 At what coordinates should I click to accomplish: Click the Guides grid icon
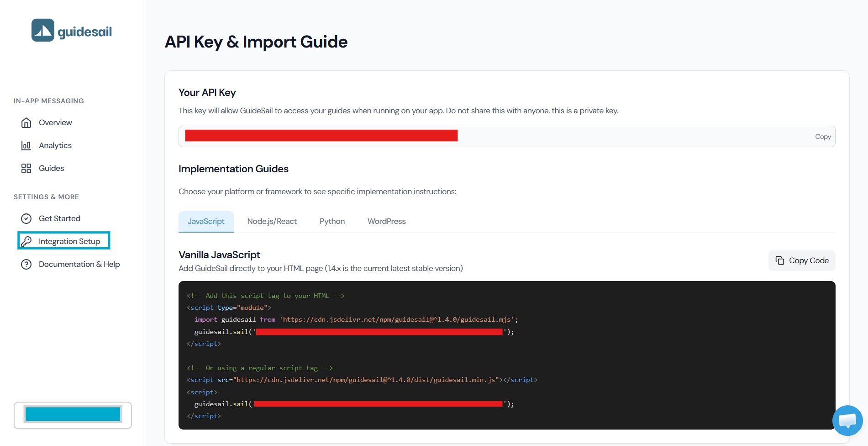click(26, 168)
